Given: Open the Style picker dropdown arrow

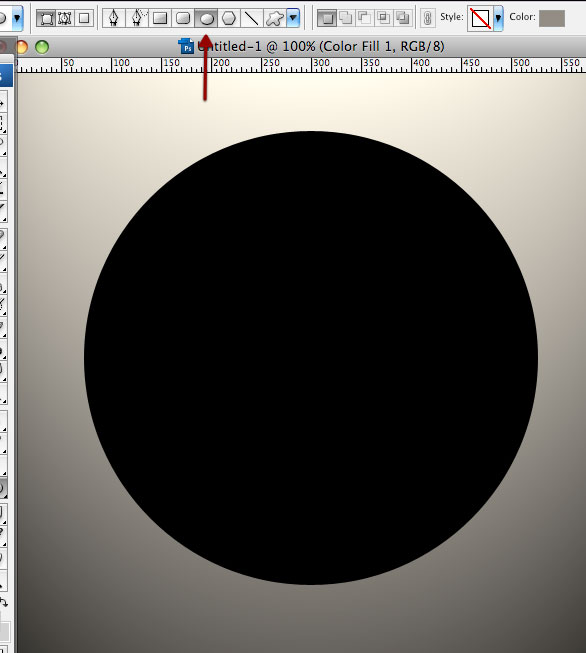Looking at the screenshot, I should (x=498, y=18).
